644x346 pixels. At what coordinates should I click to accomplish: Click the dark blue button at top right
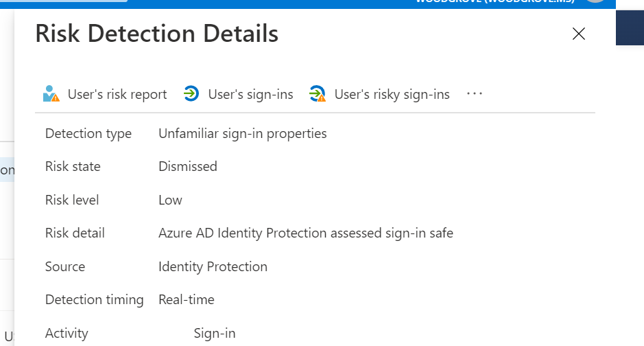tap(630, 28)
